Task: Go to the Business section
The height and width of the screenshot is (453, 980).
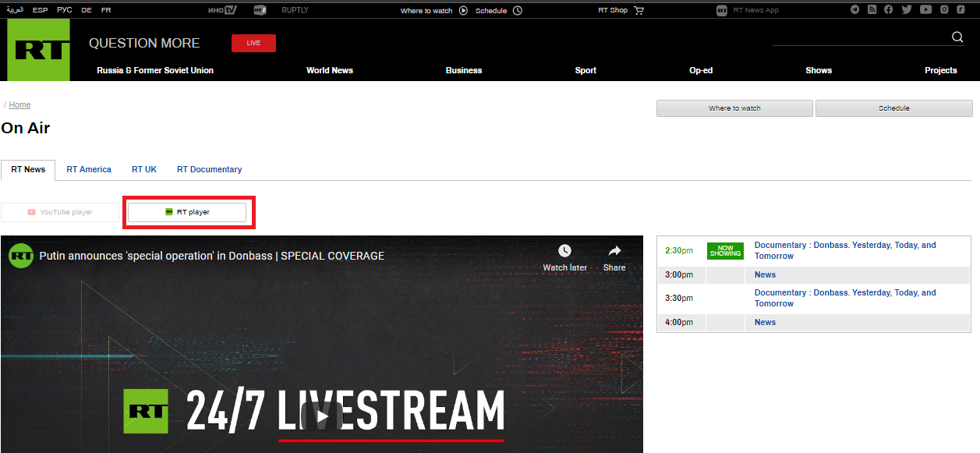Action: point(464,70)
